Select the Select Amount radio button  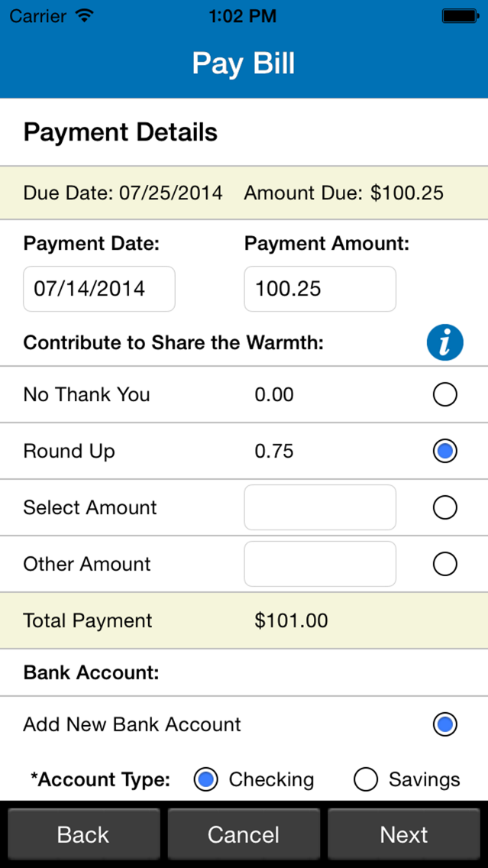click(x=444, y=507)
